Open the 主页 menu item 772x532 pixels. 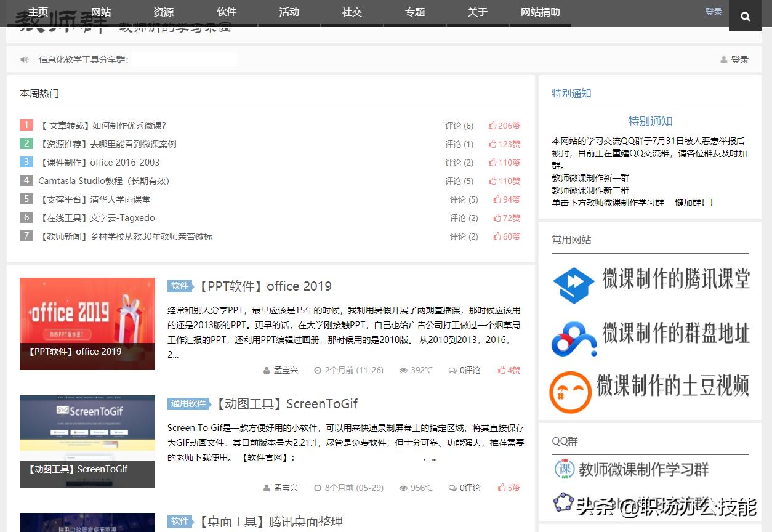tap(38, 11)
